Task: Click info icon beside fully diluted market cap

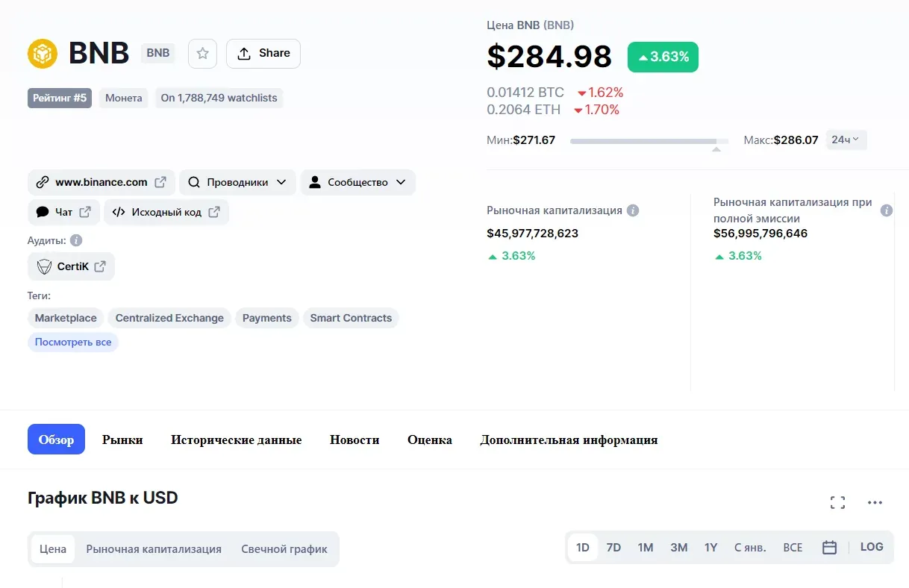Action: click(887, 210)
